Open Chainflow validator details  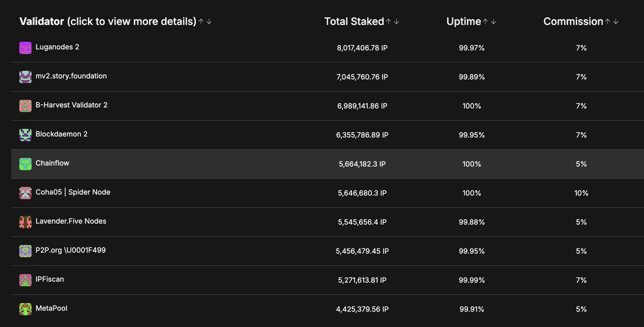point(53,163)
